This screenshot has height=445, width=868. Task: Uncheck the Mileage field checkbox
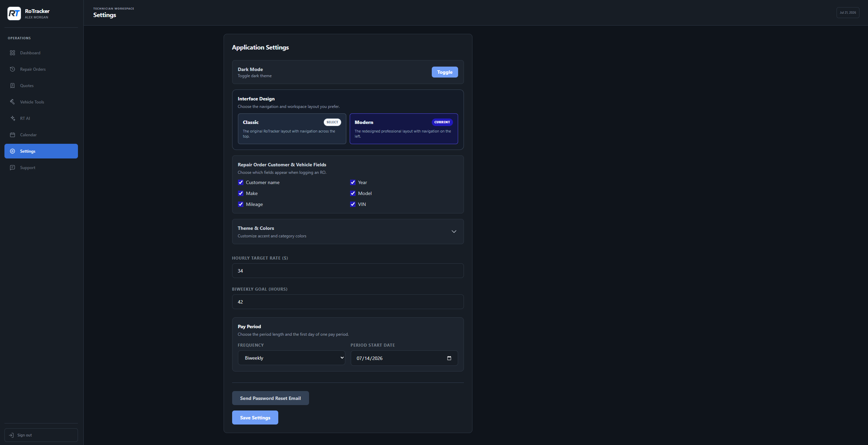click(241, 204)
